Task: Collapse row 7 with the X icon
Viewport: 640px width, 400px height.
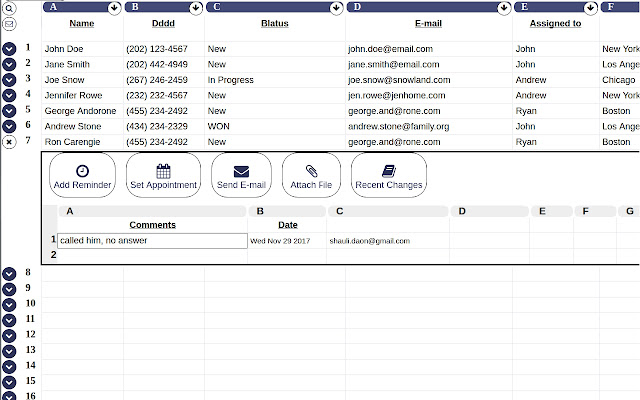Action: (x=9, y=142)
